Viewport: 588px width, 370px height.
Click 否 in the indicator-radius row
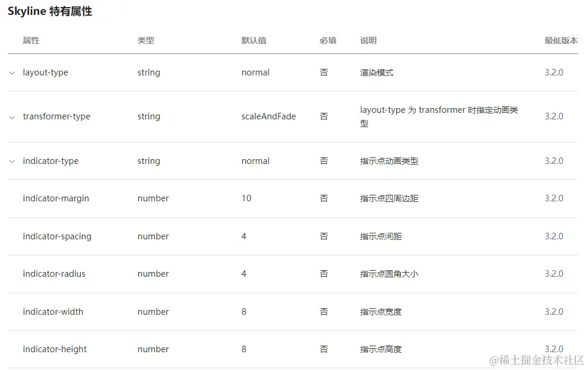click(x=324, y=274)
